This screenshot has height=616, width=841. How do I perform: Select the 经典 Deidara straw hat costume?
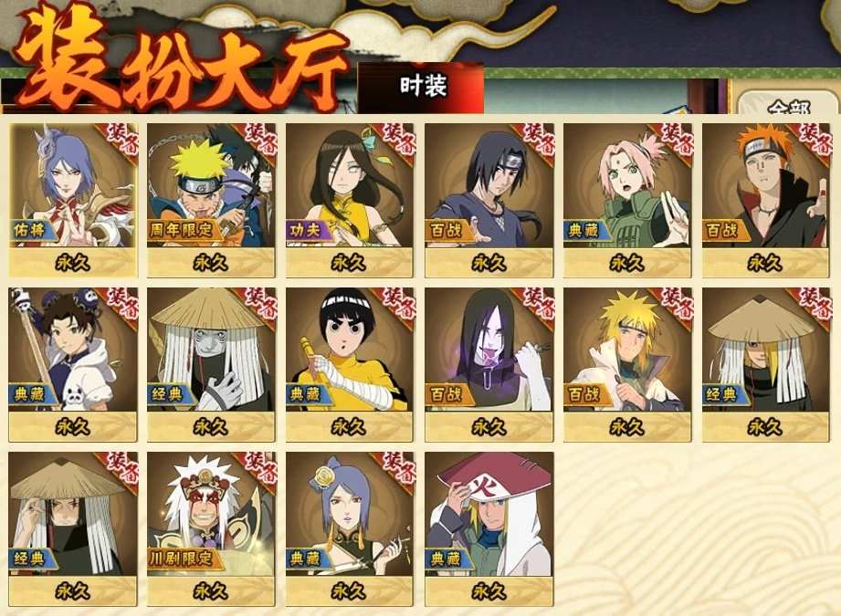pyautogui.click(x=766, y=364)
